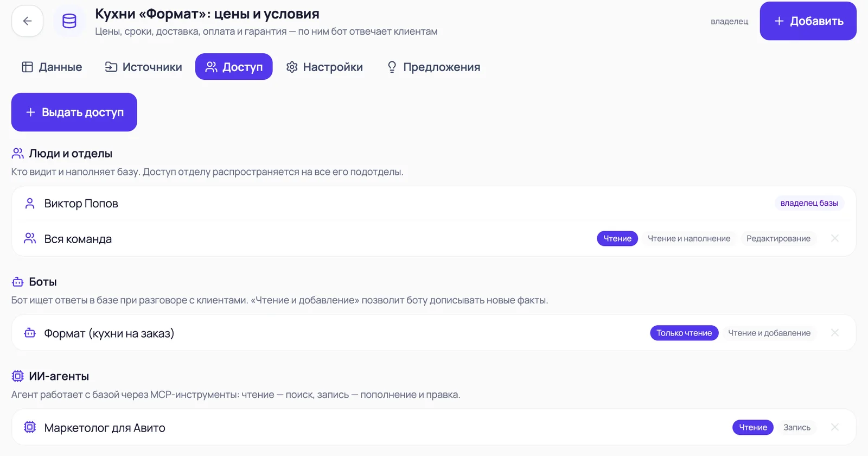The height and width of the screenshot is (456, 868).
Task: Open the Настройки tab
Action: click(x=324, y=67)
